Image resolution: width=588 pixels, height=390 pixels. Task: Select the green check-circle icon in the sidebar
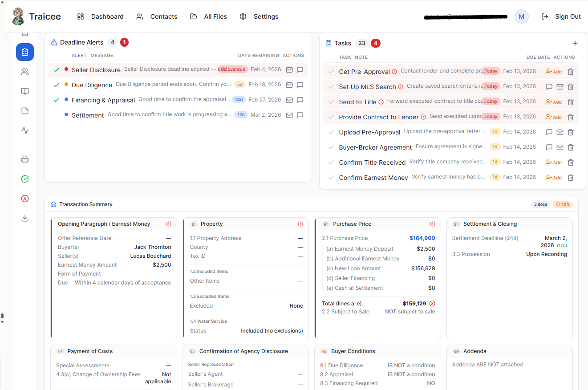25,179
